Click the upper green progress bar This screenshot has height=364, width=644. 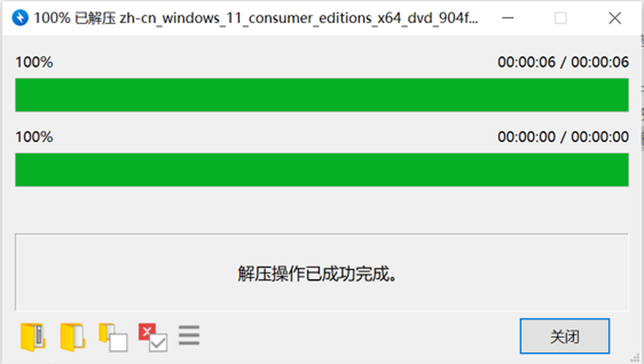click(322, 95)
